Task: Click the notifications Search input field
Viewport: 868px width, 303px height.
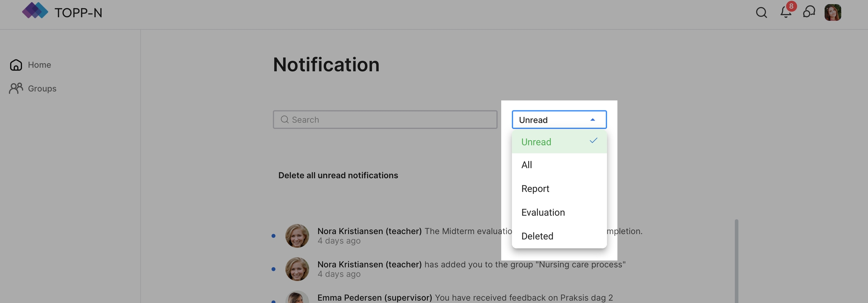Action: tap(392, 119)
